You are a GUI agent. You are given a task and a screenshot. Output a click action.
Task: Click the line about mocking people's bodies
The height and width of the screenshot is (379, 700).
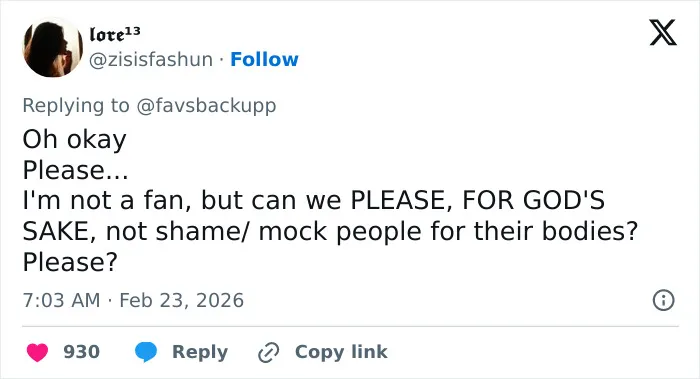(330, 231)
